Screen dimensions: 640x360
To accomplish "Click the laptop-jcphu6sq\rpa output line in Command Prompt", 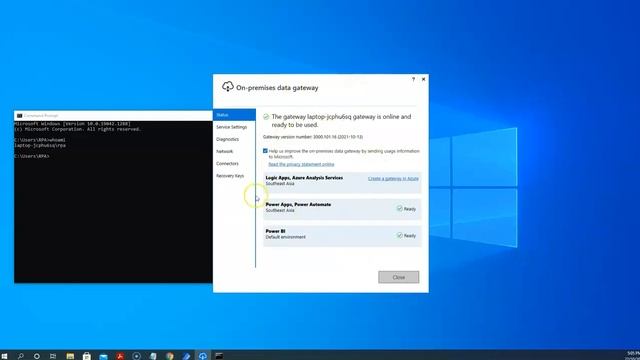I will [40, 145].
